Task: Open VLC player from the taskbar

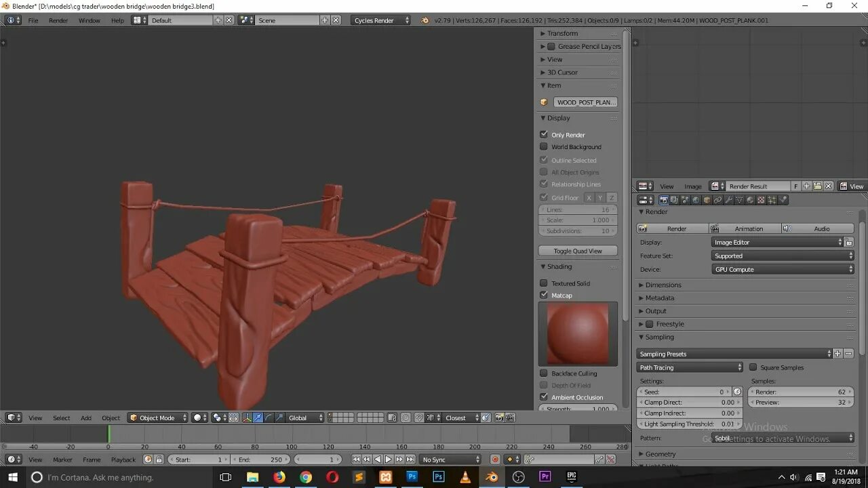Action: 465,477
